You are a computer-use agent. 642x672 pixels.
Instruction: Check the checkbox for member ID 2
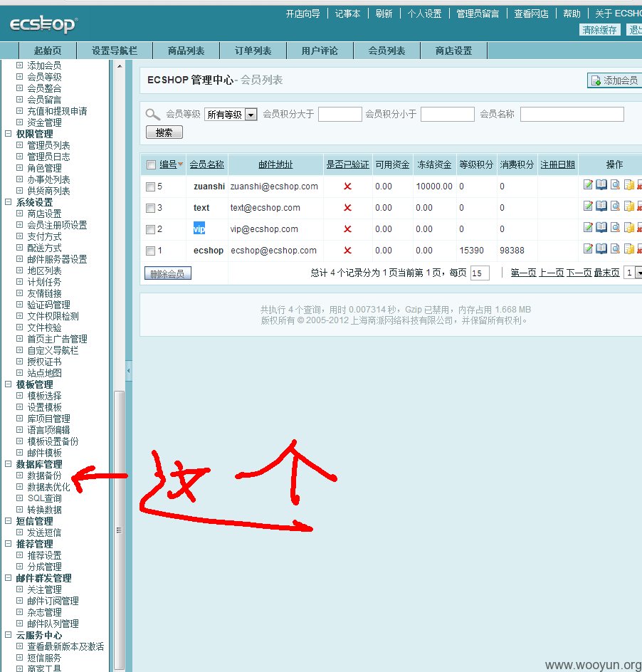click(150, 230)
